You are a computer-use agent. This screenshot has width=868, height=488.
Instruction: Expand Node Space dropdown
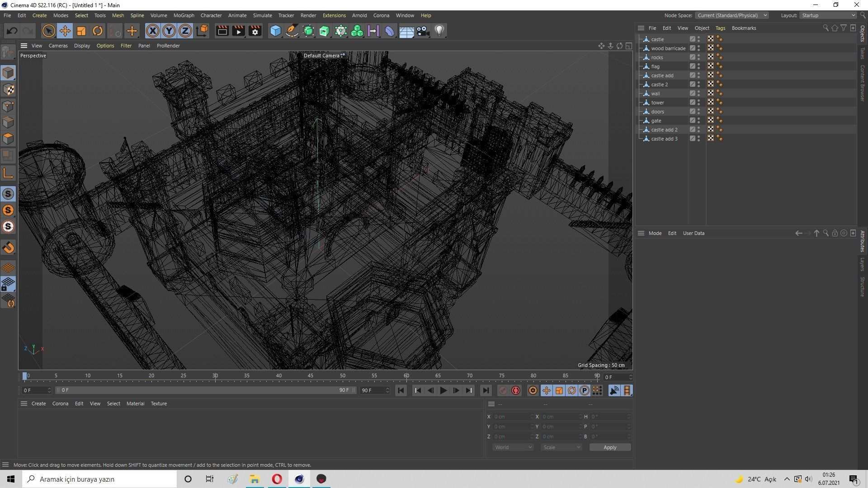click(731, 15)
